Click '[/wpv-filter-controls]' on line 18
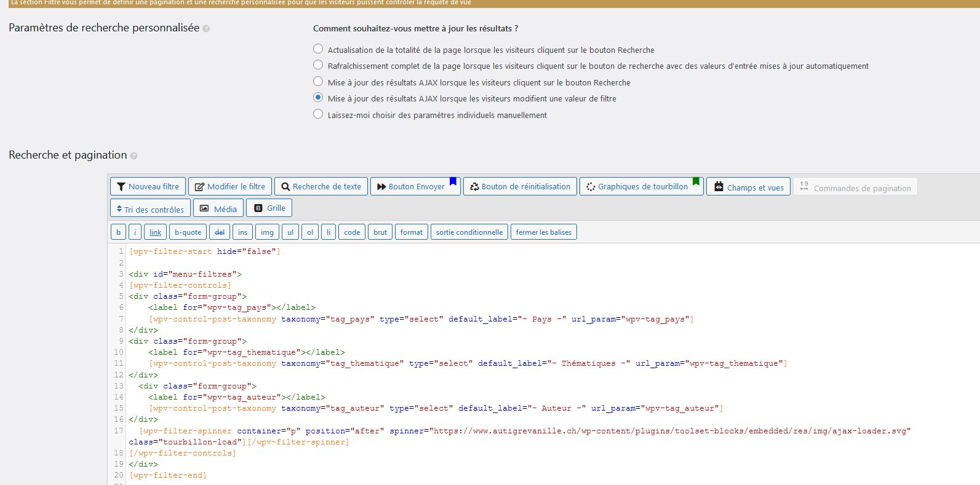Screen dimensions: 980x485 [x=182, y=453]
